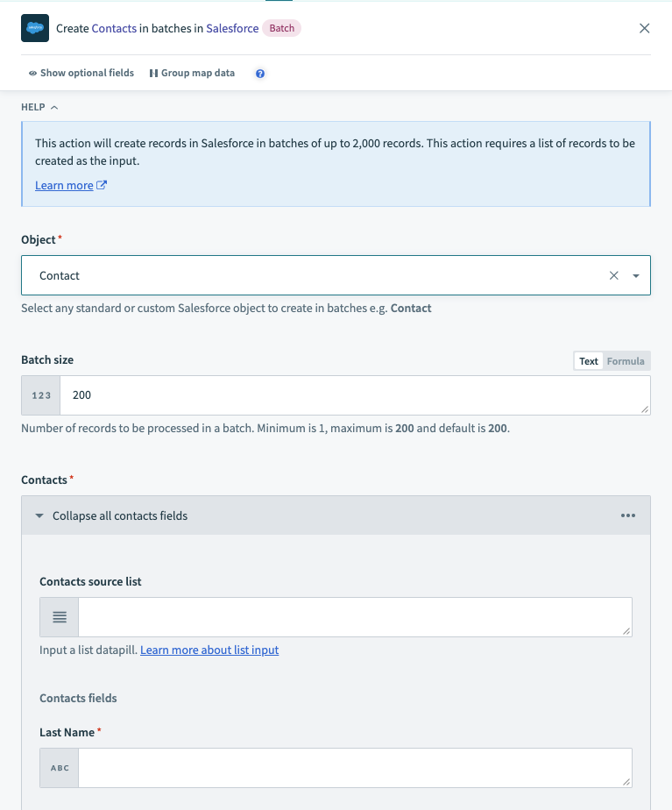Image resolution: width=672 pixels, height=810 pixels.
Task: Open Learn more about list input link
Action: tap(209, 650)
